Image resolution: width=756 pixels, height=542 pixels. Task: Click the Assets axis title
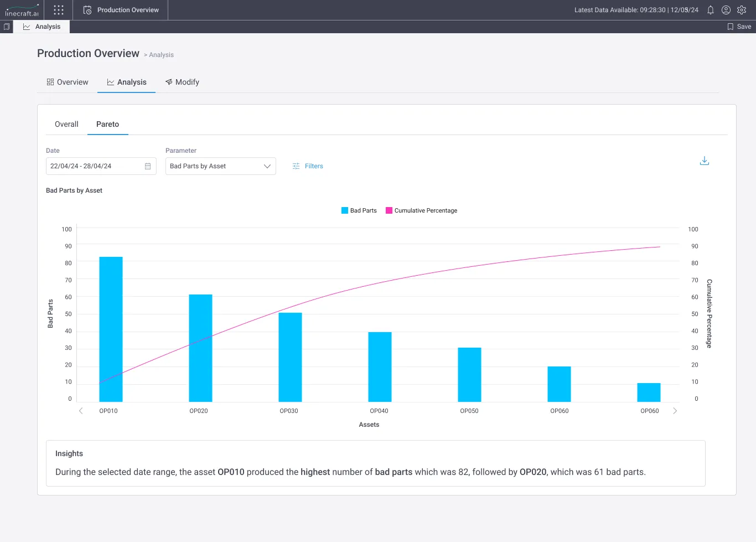point(369,425)
